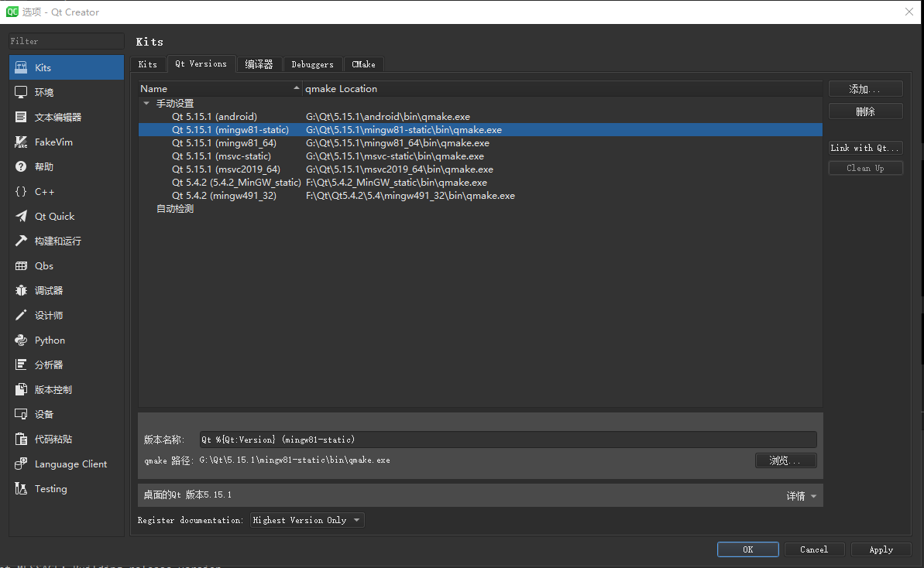The image size is (924, 568).
Task: Select the Qt 5.4.2 (mingw491_32) version
Action: [225, 195]
